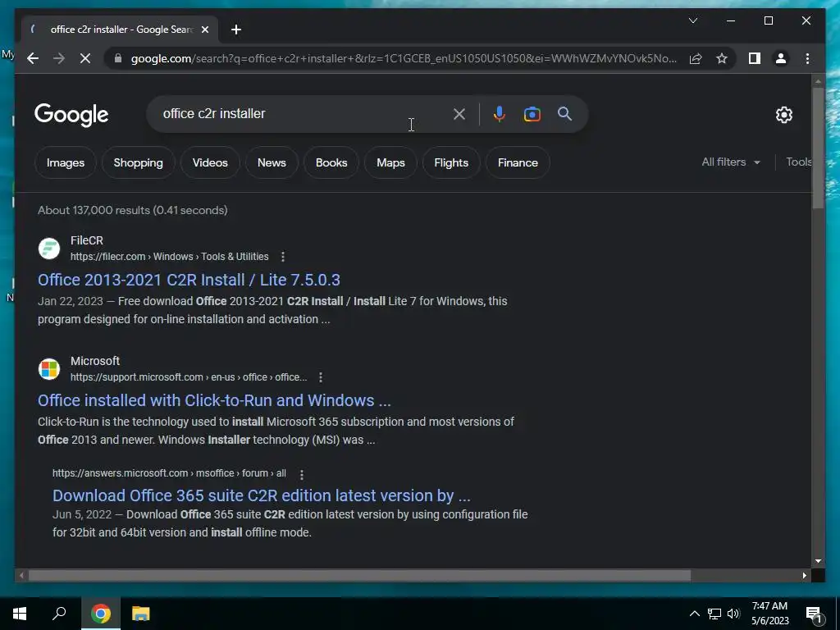
Task: Expand the All filters dropdown
Action: [731, 162]
